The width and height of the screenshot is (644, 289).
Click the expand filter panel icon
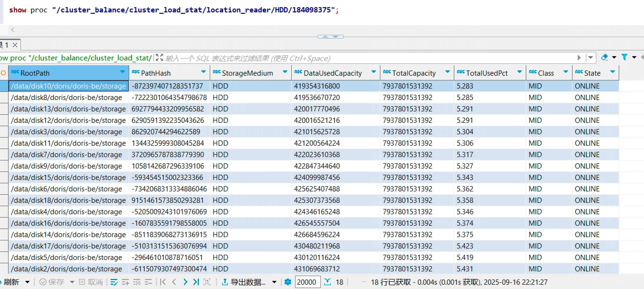click(159, 58)
